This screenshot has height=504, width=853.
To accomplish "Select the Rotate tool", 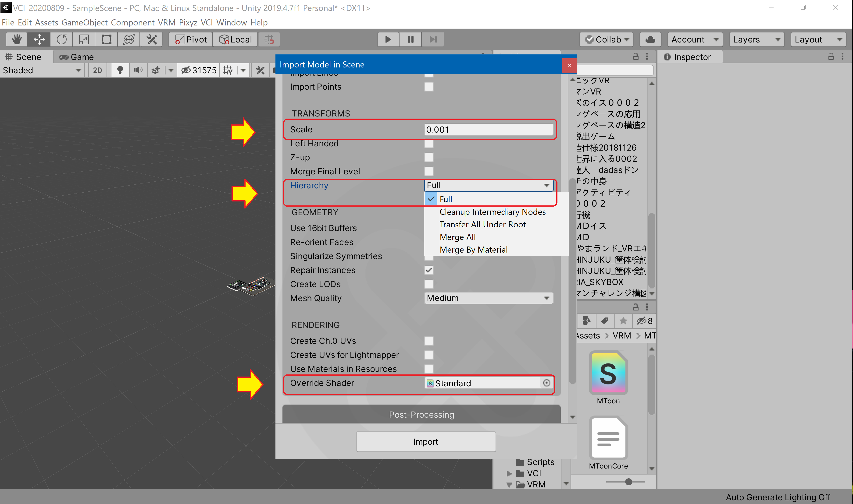I will 61,39.
